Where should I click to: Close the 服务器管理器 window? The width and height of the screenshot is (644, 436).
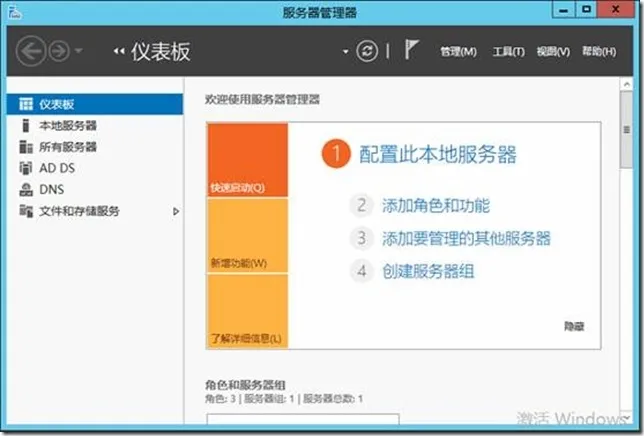[x=615, y=10]
